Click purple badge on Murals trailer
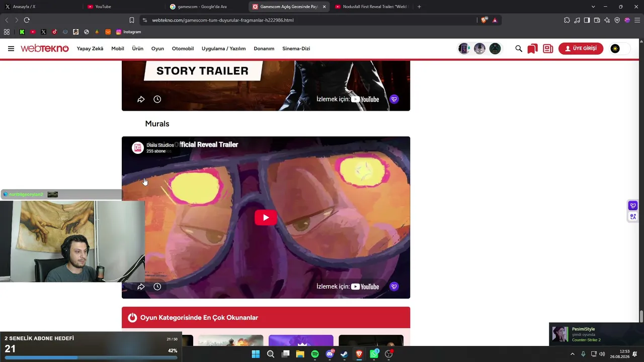 pos(394,287)
